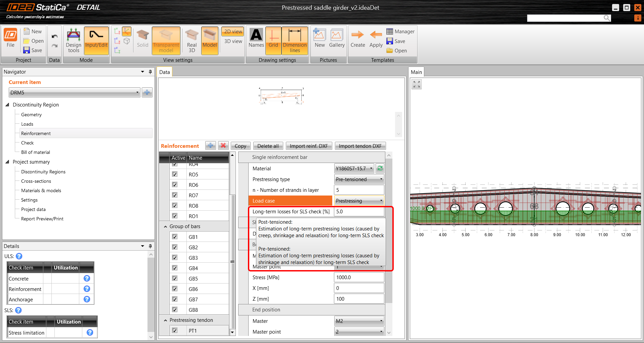Disable the PT1 tendon Active checkbox
This screenshot has width=644, height=343.
click(x=175, y=331)
